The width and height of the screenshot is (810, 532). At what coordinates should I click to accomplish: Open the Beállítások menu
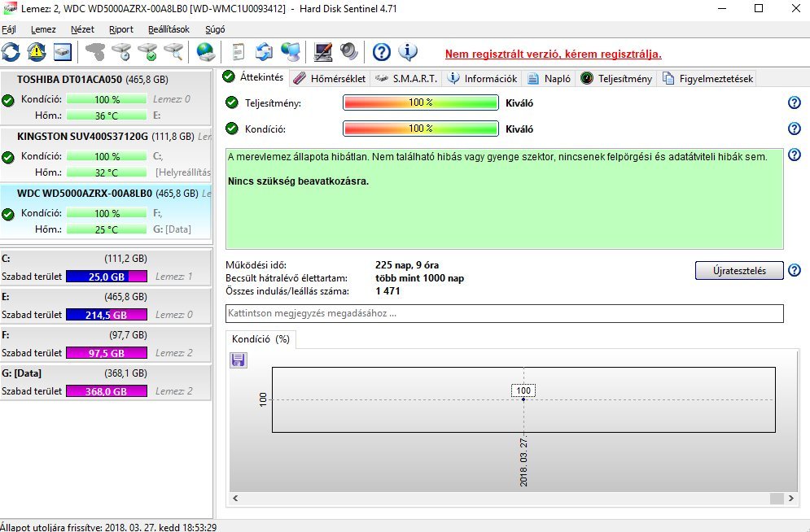tap(169, 29)
